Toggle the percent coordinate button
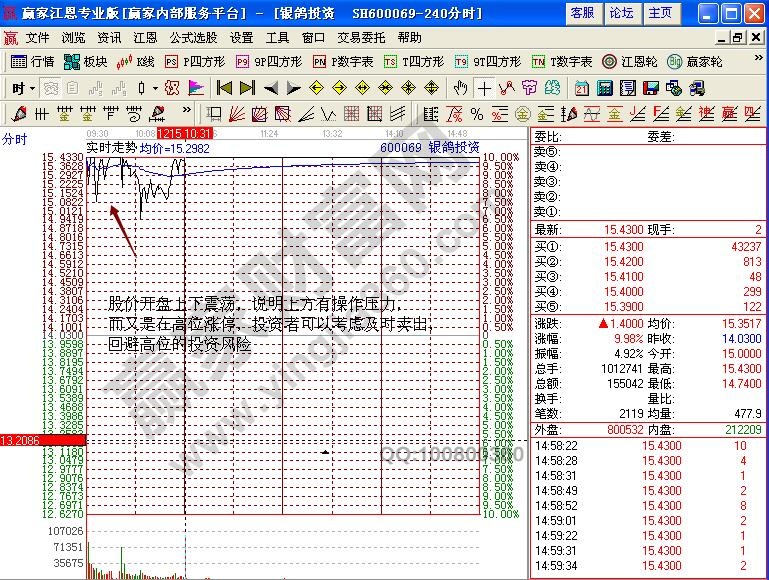The width and height of the screenshot is (769, 580). tap(476, 113)
